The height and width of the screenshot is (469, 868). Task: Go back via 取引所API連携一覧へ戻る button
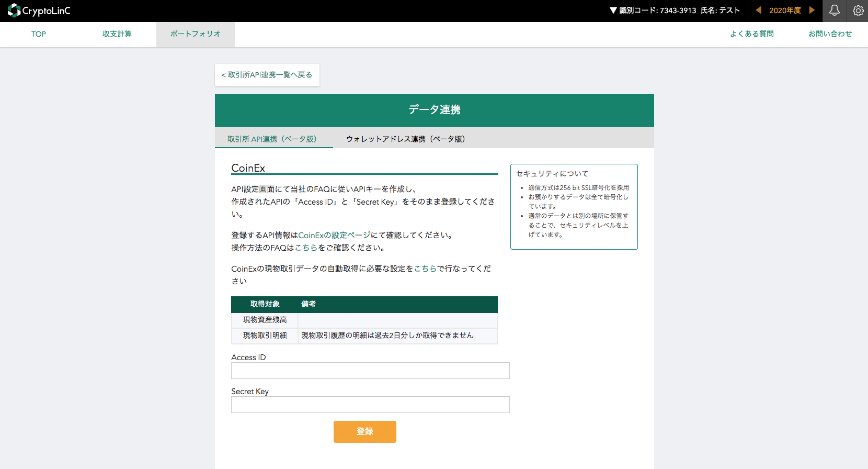click(267, 75)
